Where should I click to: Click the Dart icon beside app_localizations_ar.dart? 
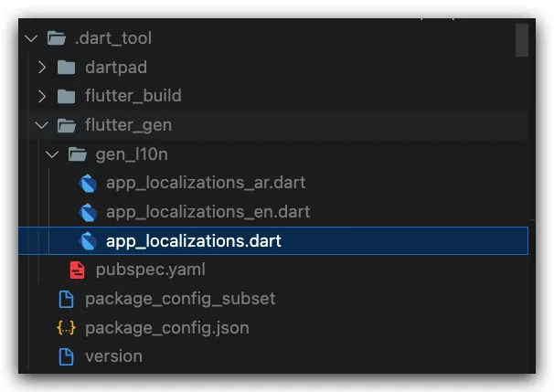pyautogui.click(x=89, y=183)
